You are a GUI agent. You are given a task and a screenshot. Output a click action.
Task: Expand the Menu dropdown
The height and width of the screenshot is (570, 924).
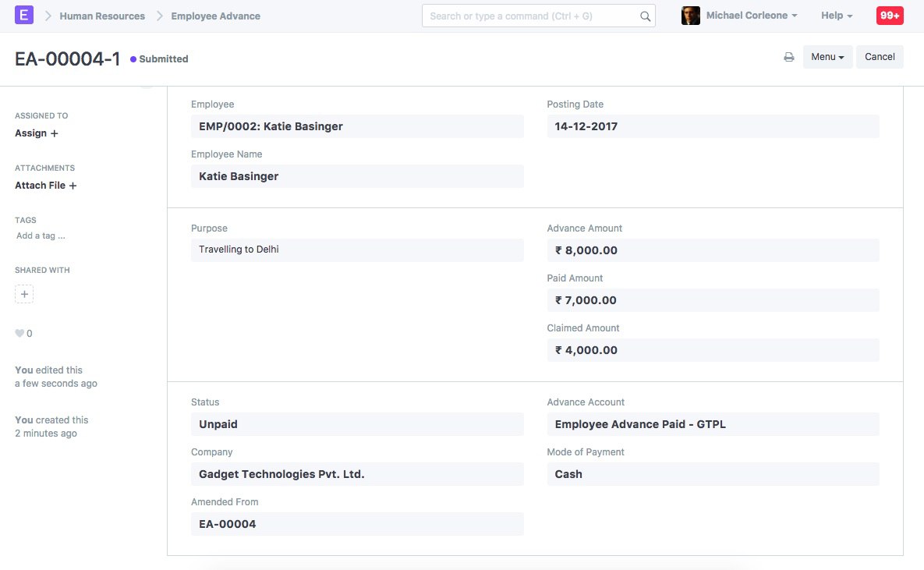pyautogui.click(x=827, y=57)
